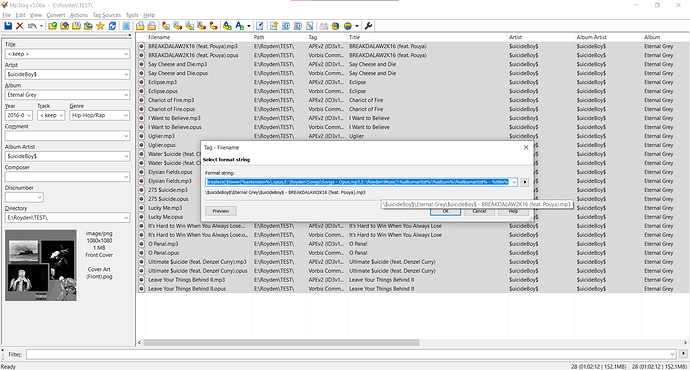The width and height of the screenshot is (690, 370).
Task: Open the Track field dropdown
Action: [61, 115]
